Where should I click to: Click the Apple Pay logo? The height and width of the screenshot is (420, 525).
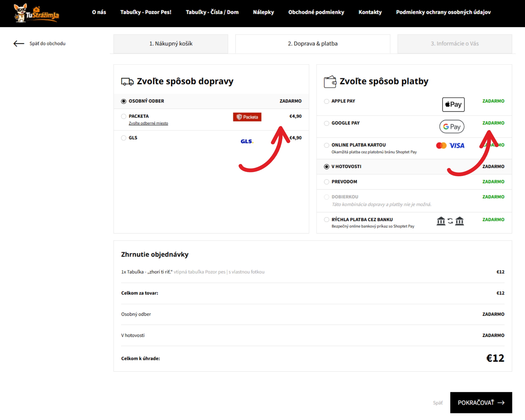pyautogui.click(x=453, y=105)
